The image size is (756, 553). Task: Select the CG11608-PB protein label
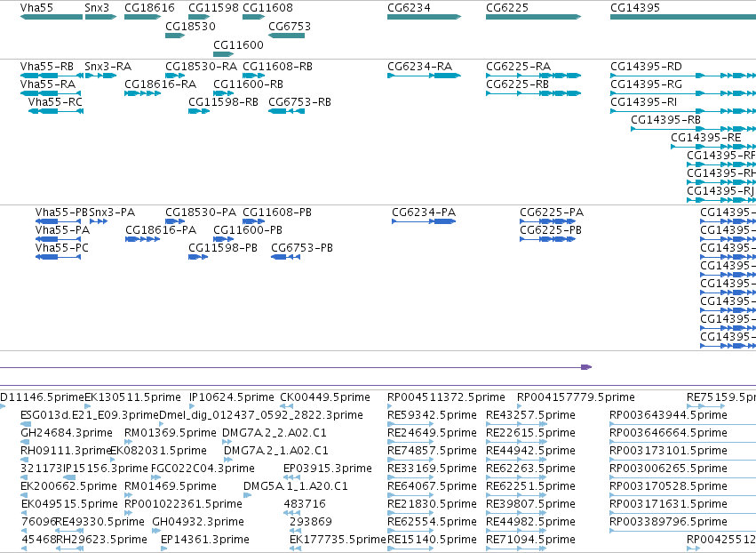[277, 212]
